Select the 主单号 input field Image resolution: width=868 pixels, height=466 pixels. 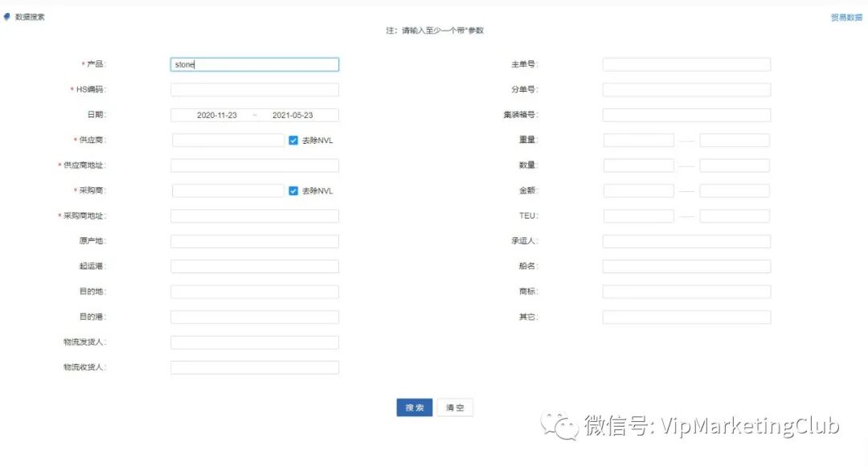[x=686, y=63]
